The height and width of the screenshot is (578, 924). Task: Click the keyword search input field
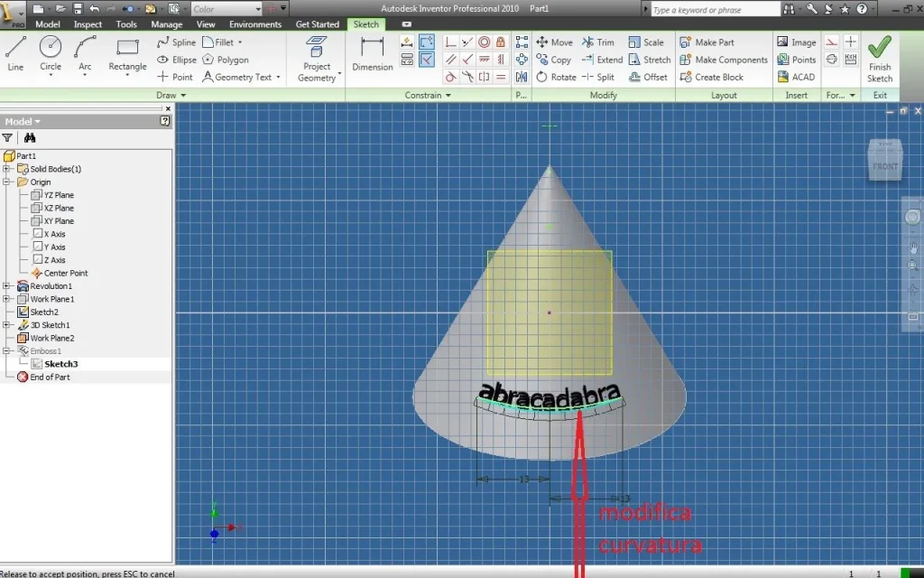click(715, 9)
